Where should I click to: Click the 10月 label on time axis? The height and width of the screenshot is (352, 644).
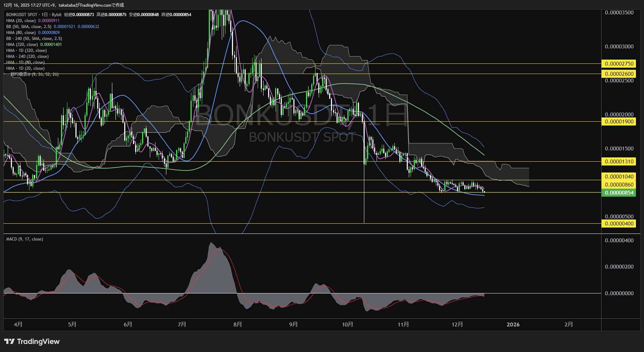[347, 325]
